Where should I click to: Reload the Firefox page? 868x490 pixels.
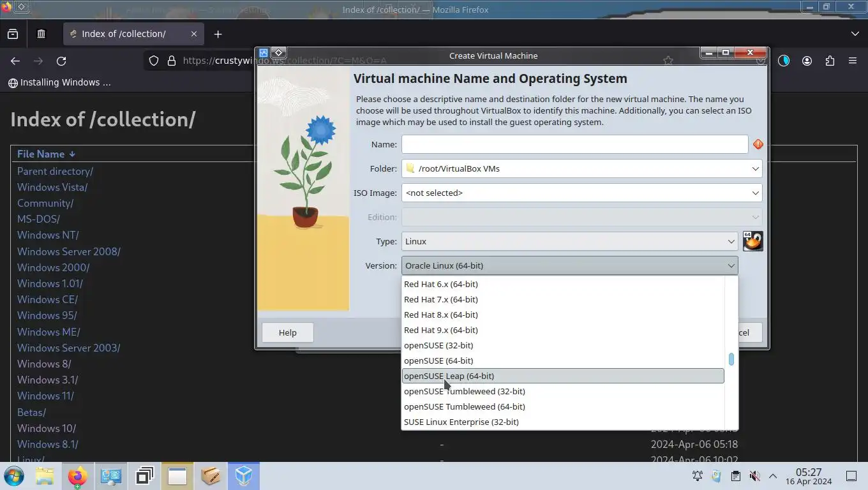[61, 61]
